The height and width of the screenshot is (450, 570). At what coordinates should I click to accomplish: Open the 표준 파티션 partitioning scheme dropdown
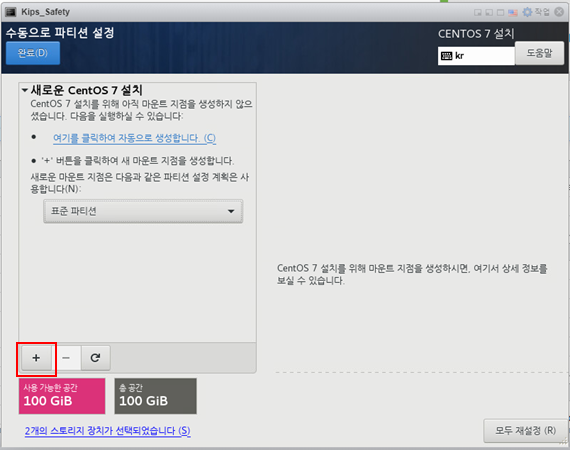[143, 211]
